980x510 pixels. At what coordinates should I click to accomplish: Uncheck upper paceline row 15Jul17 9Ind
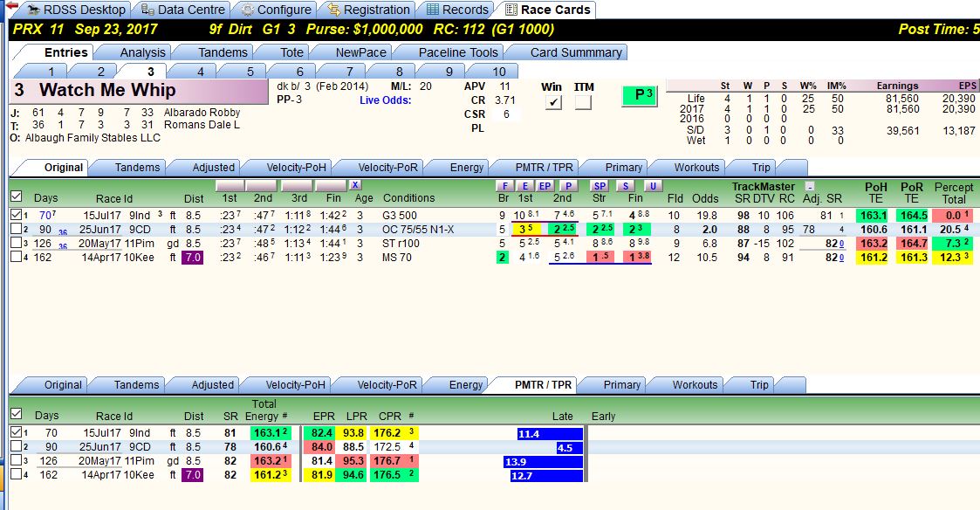coord(17,215)
